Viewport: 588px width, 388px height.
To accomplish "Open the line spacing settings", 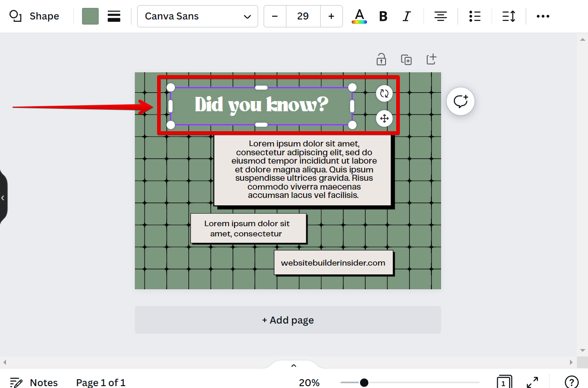I will pyautogui.click(x=508, y=16).
